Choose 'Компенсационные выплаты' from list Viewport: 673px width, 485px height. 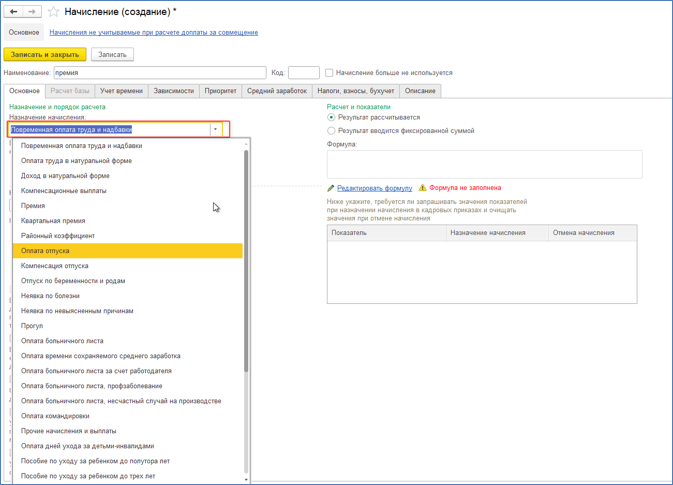pos(128,191)
